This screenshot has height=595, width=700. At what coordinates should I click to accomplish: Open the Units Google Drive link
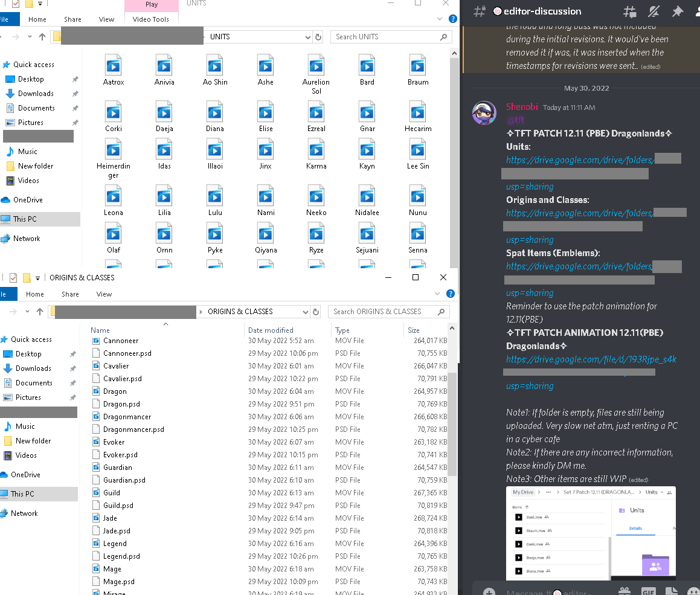(580, 160)
